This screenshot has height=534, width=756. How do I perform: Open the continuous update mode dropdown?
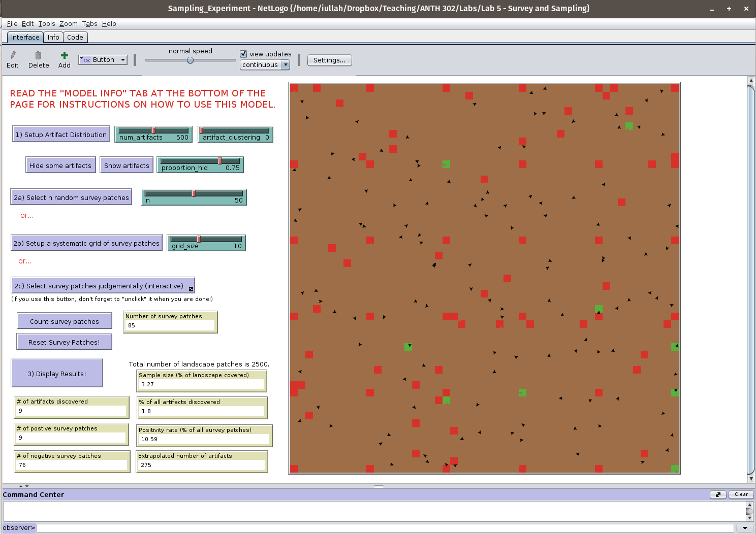click(286, 65)
